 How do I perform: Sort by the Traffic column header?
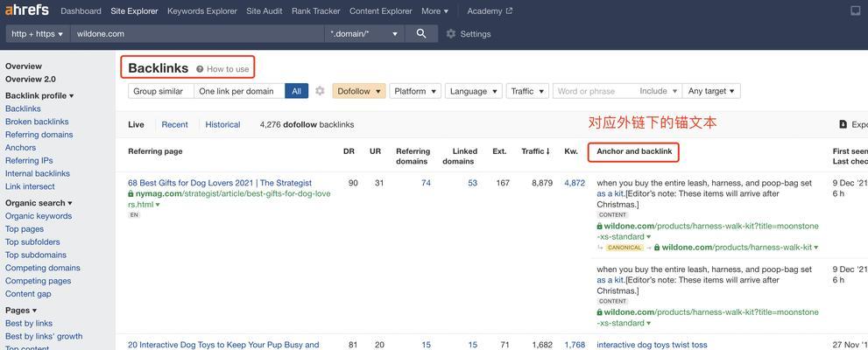[535, 151]
